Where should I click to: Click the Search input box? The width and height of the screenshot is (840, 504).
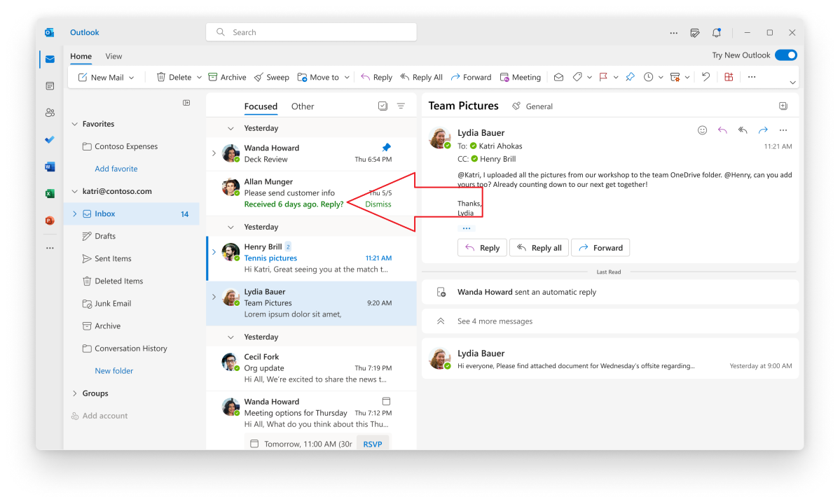click(311, 32)
